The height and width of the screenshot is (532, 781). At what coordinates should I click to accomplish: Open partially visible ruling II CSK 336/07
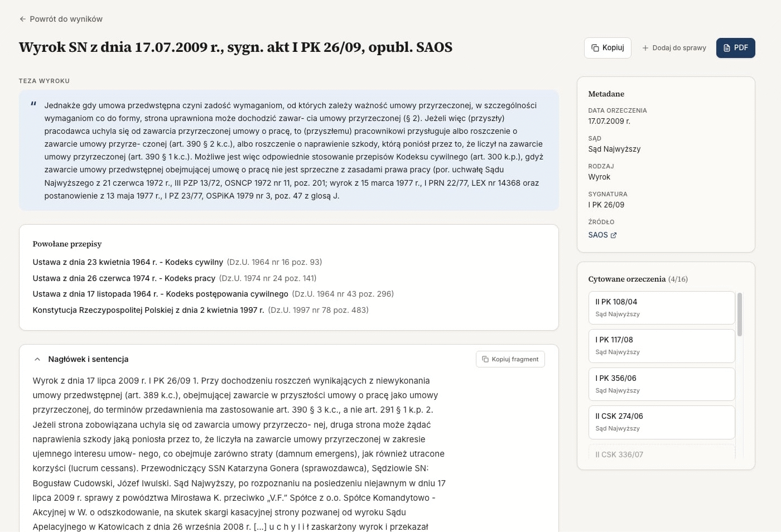point(661,453)
